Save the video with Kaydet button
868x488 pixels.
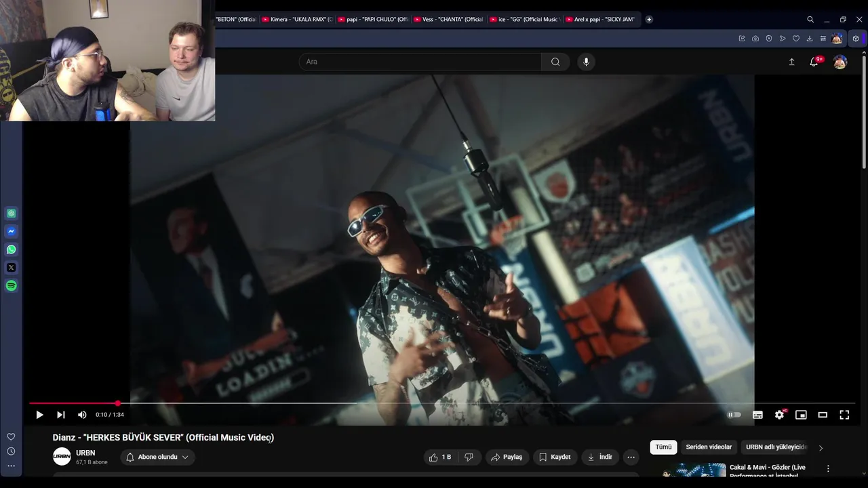555,457
